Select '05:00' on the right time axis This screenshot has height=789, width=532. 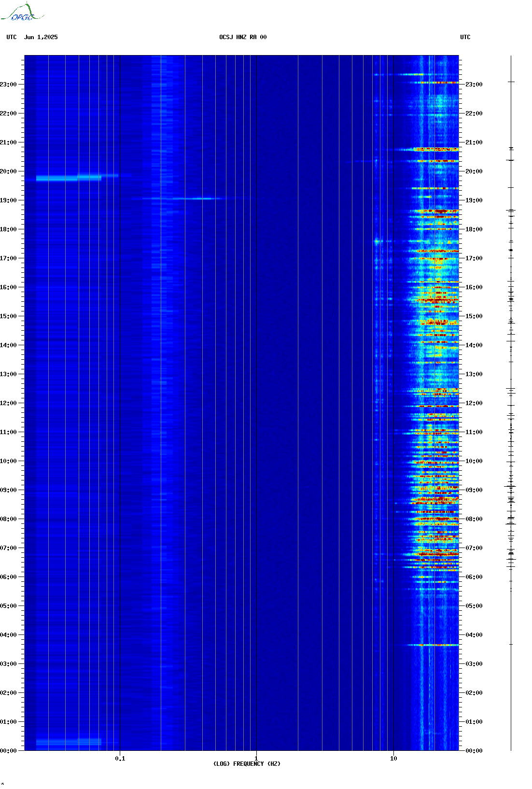point(474,606)
